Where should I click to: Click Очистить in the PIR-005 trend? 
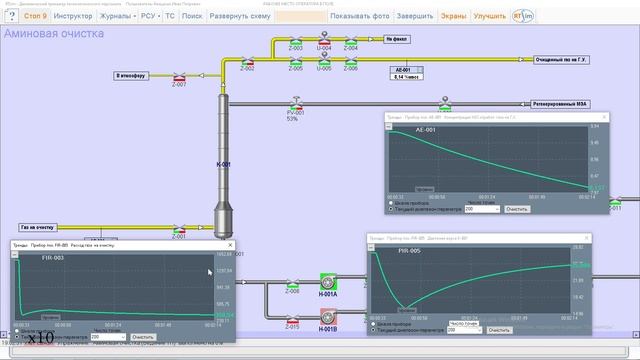pos(499,330)
